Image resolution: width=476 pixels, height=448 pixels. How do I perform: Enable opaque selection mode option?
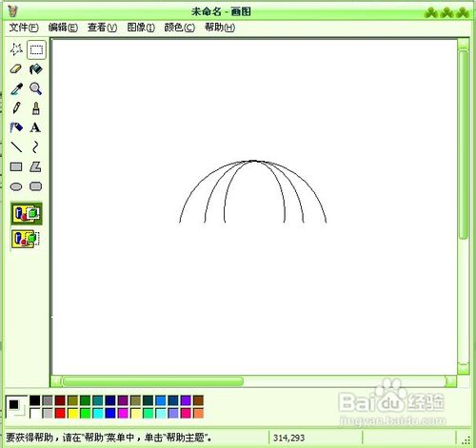(27, 213)
